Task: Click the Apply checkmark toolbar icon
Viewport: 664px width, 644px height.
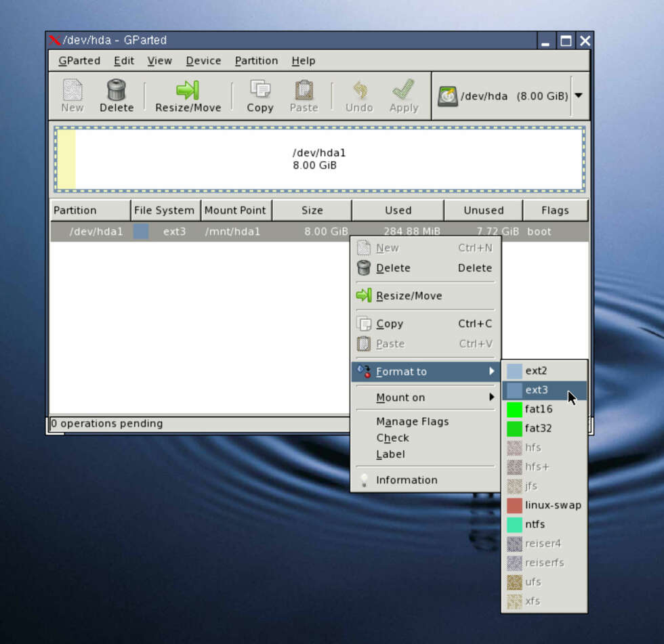Action: click(404, 89)
